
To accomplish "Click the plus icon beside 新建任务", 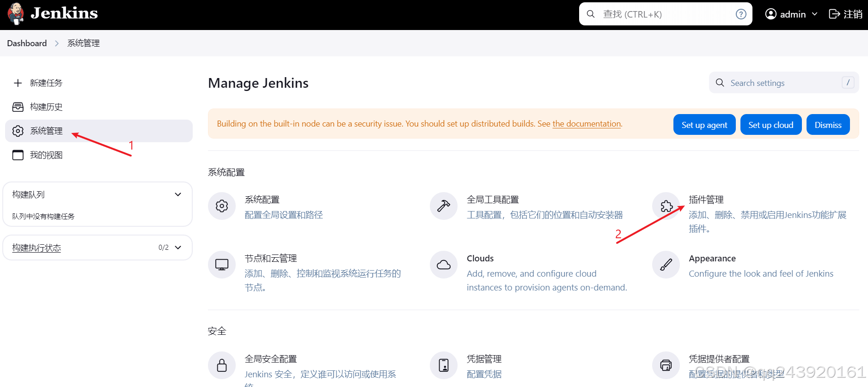I will [x=18, y=83].
